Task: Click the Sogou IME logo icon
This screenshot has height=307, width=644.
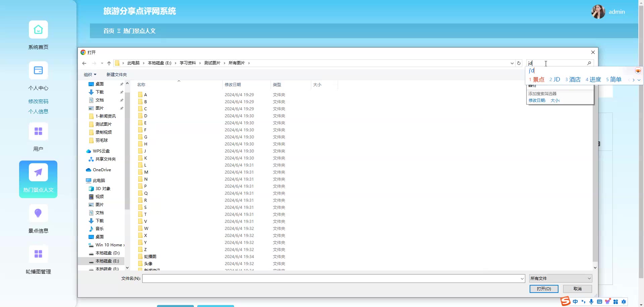Action: (566, 301)
